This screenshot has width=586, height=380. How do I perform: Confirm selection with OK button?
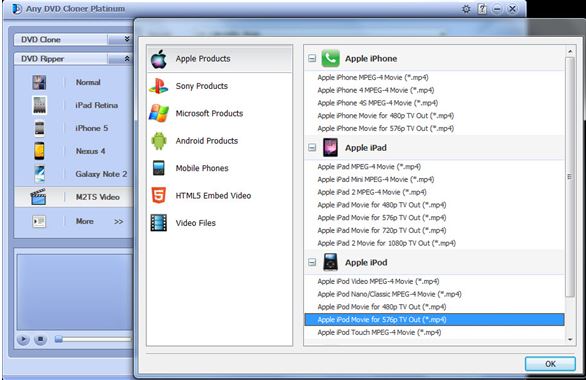(550, 364)
